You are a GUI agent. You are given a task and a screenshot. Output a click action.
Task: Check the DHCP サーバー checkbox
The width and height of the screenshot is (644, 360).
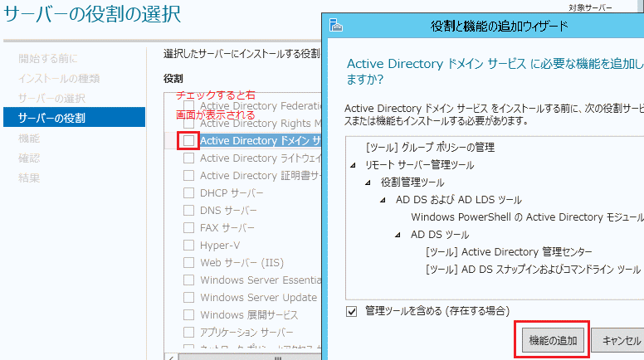(x=188, y=192)
